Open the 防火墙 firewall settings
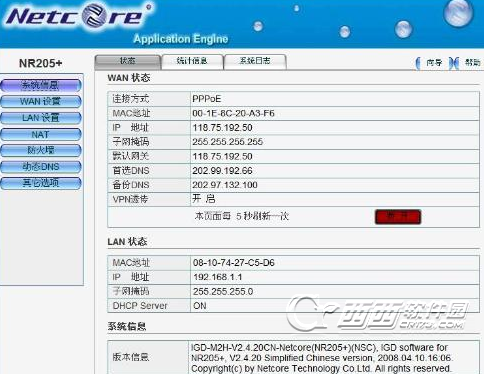Screen dimensions: 484x374 point(41,150)
